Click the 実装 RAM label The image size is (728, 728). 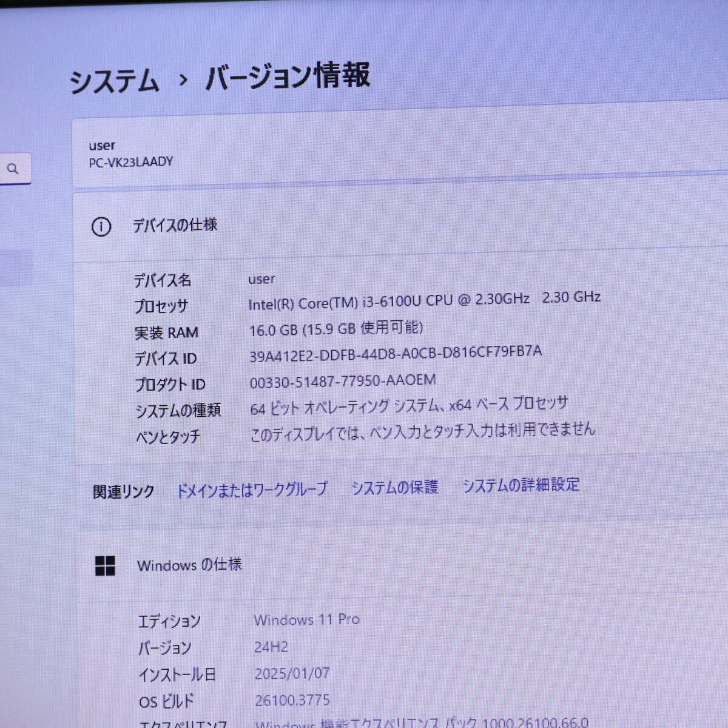pyautogui.click(x=166, y=332)
